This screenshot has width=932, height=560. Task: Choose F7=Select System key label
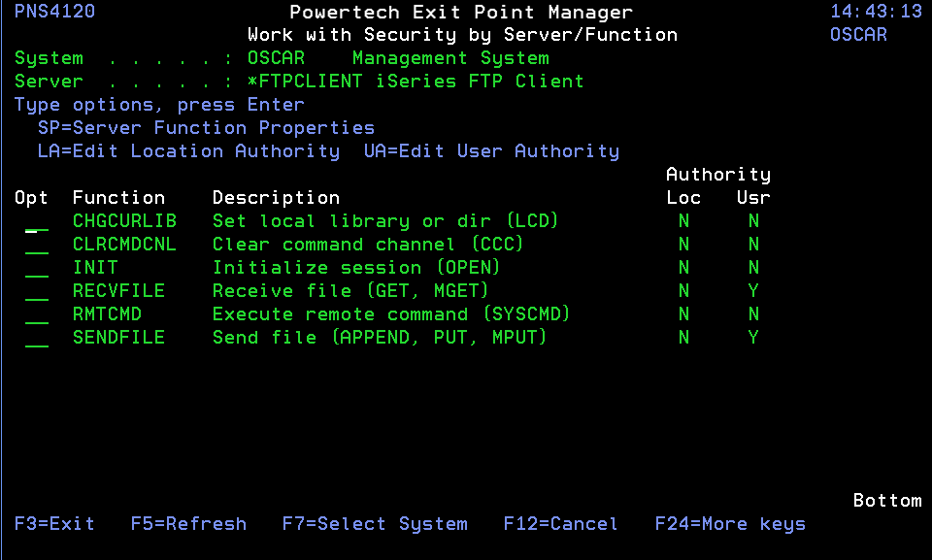click(x=375, y=524)
